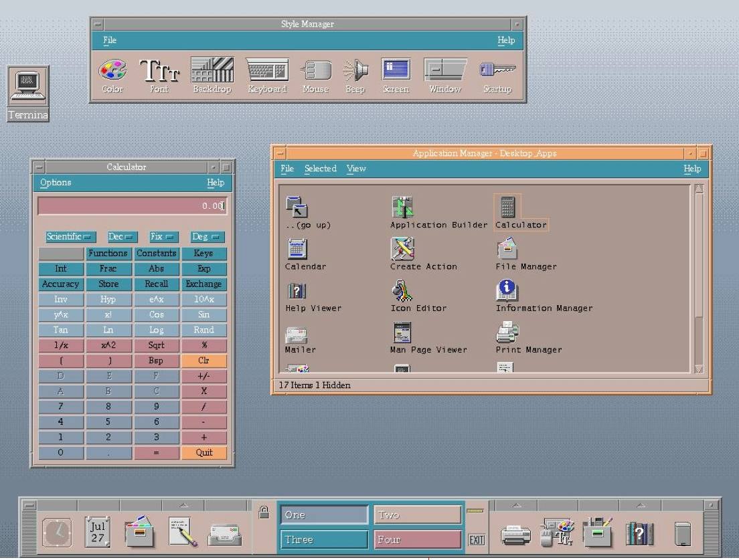Open the Options menu in Calculator

(x=56, y=183)
